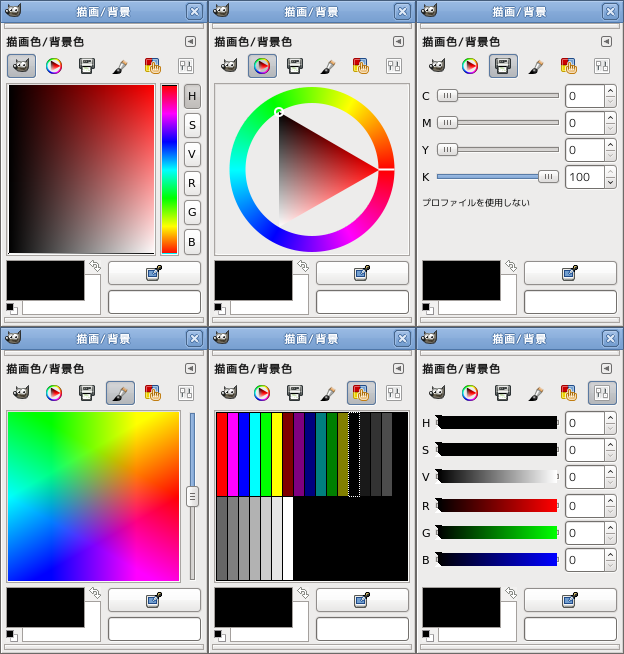
Task: Click the Wilber GIMP tab in the scales window
Action: [437, 393]
